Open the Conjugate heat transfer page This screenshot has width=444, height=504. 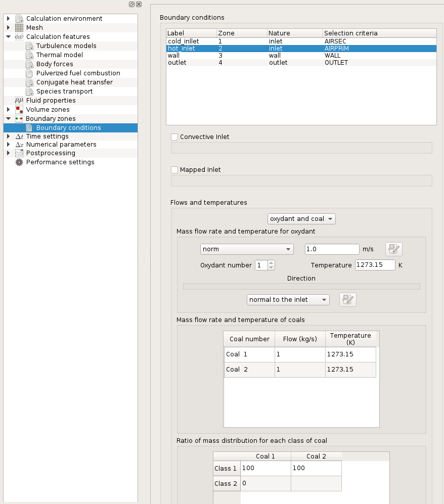coord(74,82)
